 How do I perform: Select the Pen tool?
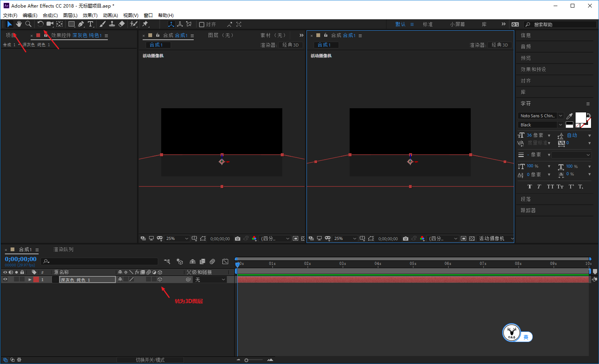click(x=81, y=24)
